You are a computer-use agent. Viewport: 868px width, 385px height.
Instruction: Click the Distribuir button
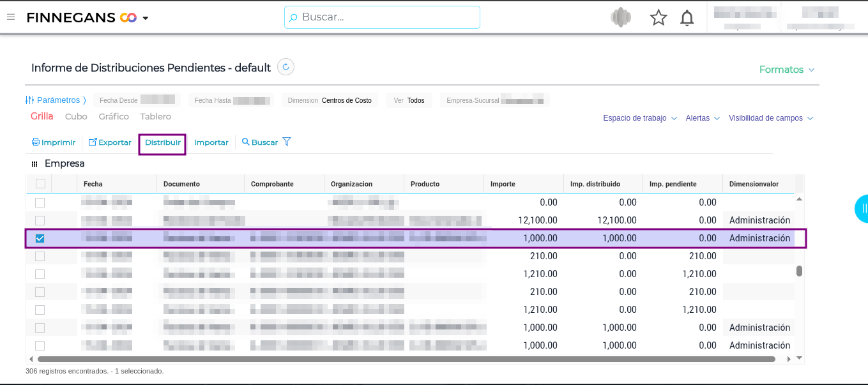click(x=162, y=142)
